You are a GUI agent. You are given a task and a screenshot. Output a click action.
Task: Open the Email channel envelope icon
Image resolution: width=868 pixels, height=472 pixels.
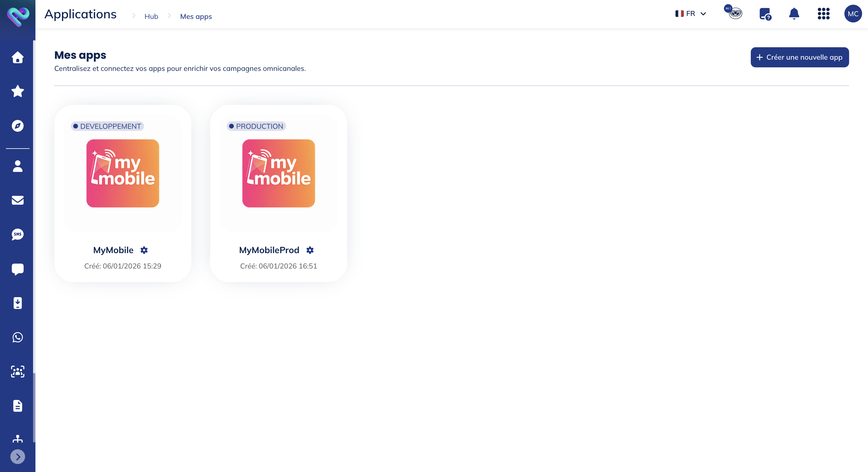pyautogui.click(x=17, y=201)
